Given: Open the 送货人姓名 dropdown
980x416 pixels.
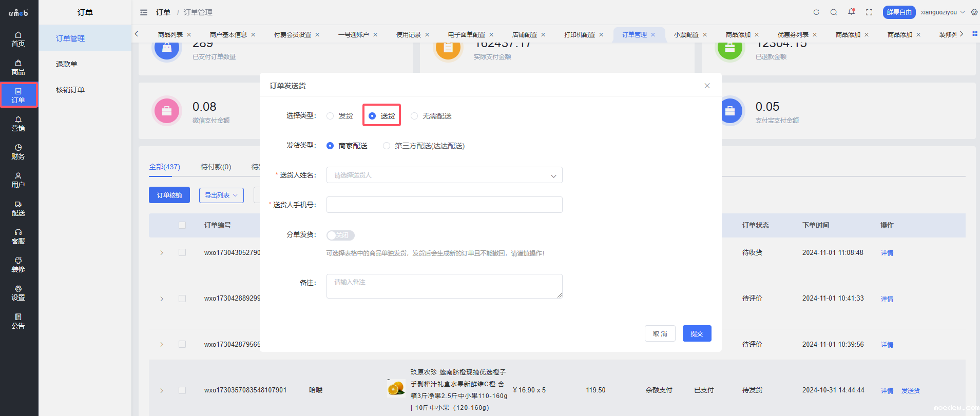Looking at the screenshot, I should click(444, 175).
